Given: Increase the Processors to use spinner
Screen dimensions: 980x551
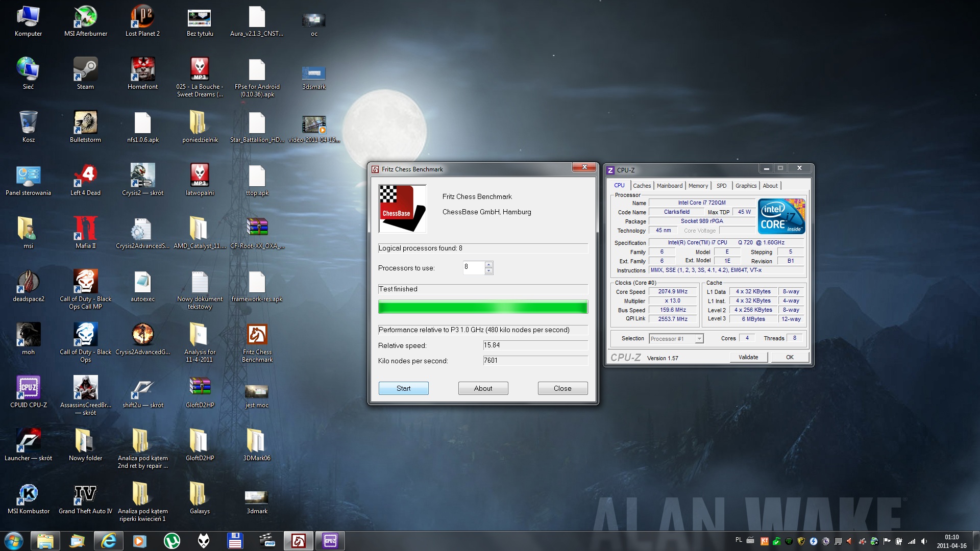Looking at the screenshot, I should pyautogui.click(x=488, y=264).
